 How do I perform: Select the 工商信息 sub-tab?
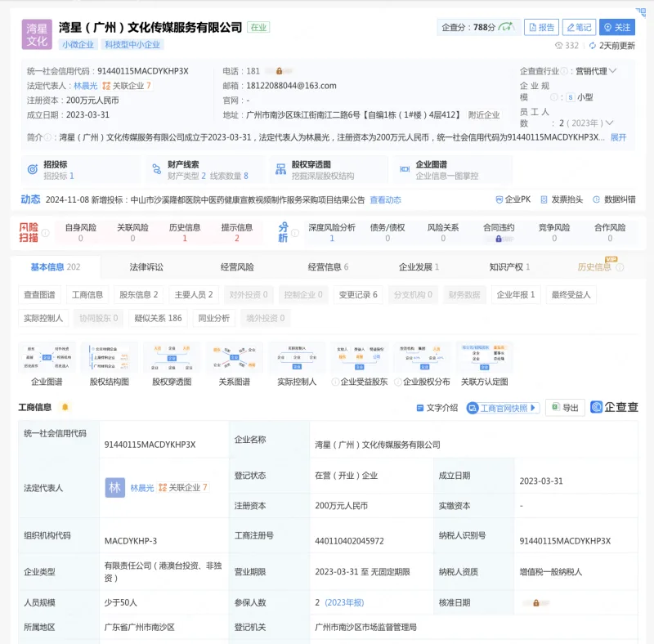pyautogui.click(x=87, y=295)
